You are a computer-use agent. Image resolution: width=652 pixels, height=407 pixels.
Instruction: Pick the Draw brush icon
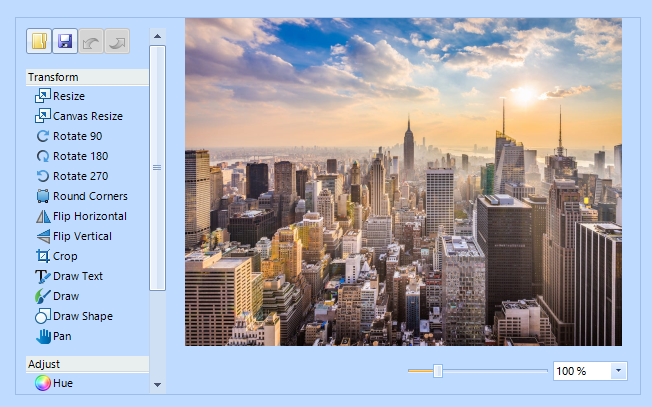tap(43, 296)
